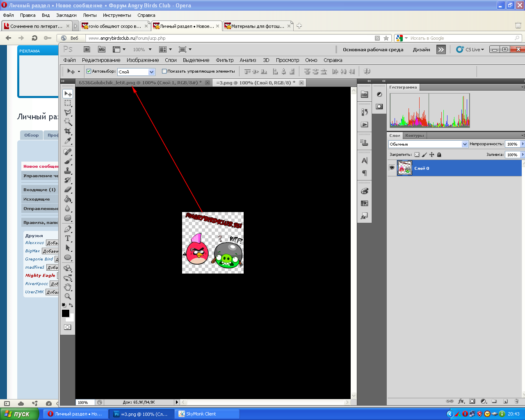
Task: Enable Show transform controls checkbox
Action: tap(164, 71)
